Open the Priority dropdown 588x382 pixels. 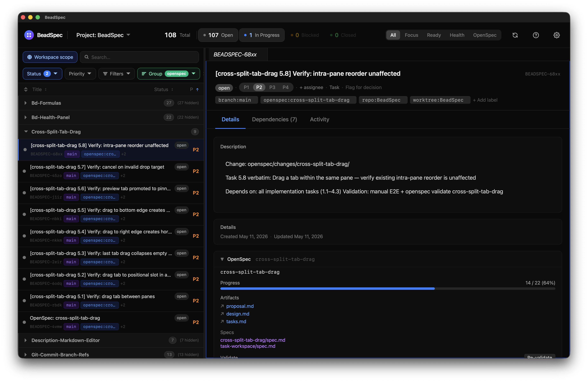80,74
